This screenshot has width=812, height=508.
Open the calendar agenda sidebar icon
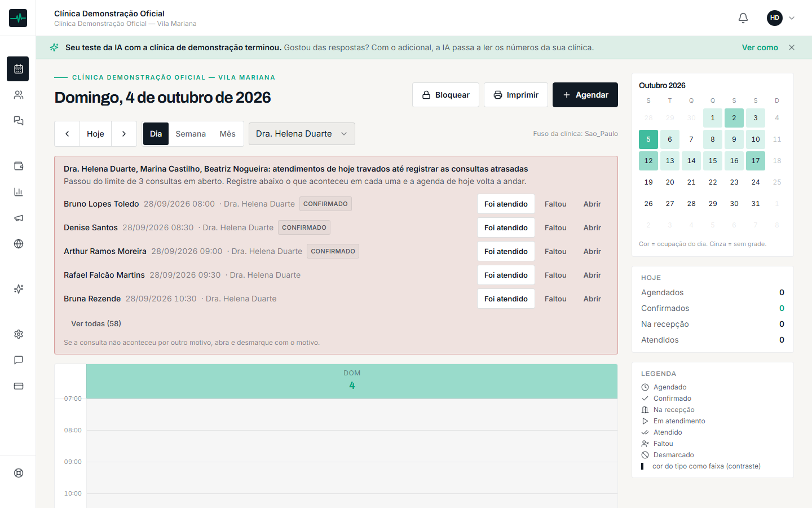point(19,69)
